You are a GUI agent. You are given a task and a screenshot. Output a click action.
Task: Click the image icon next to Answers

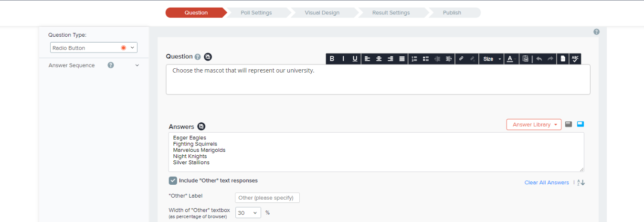[201, 127]
